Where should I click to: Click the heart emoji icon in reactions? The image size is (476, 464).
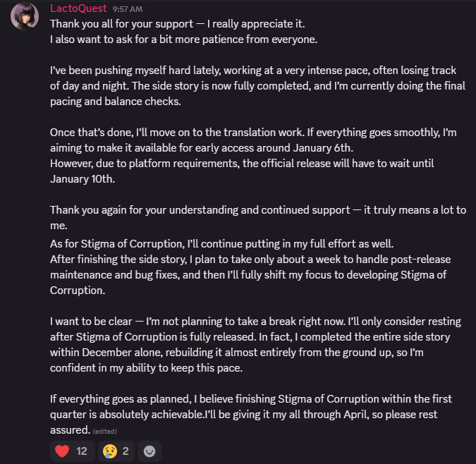tap(63, 451)
